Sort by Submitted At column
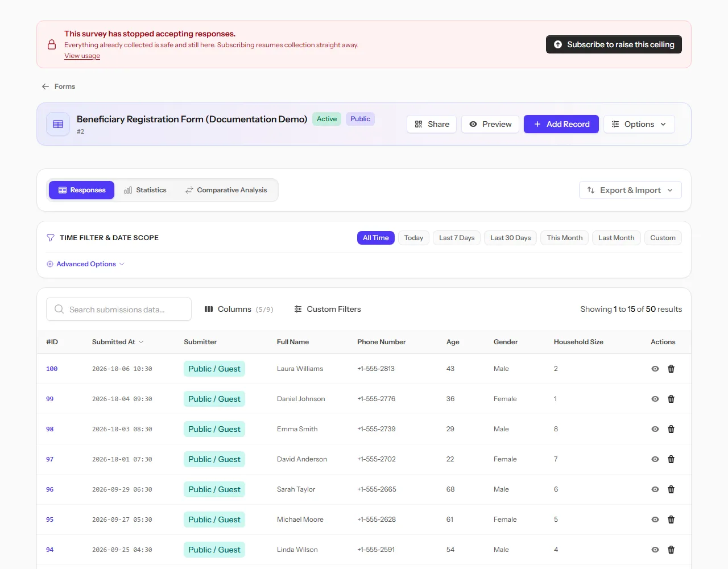728x569 pixels. coord(118,342)
